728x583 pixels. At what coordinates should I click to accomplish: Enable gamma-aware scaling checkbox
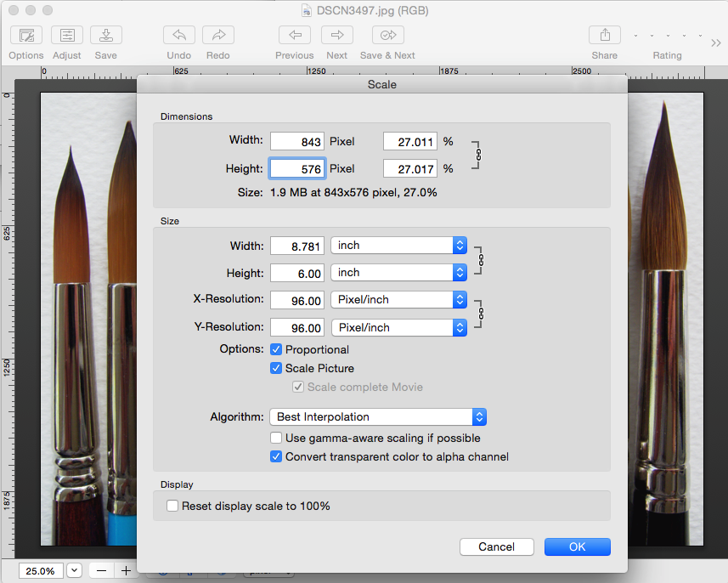276,438
